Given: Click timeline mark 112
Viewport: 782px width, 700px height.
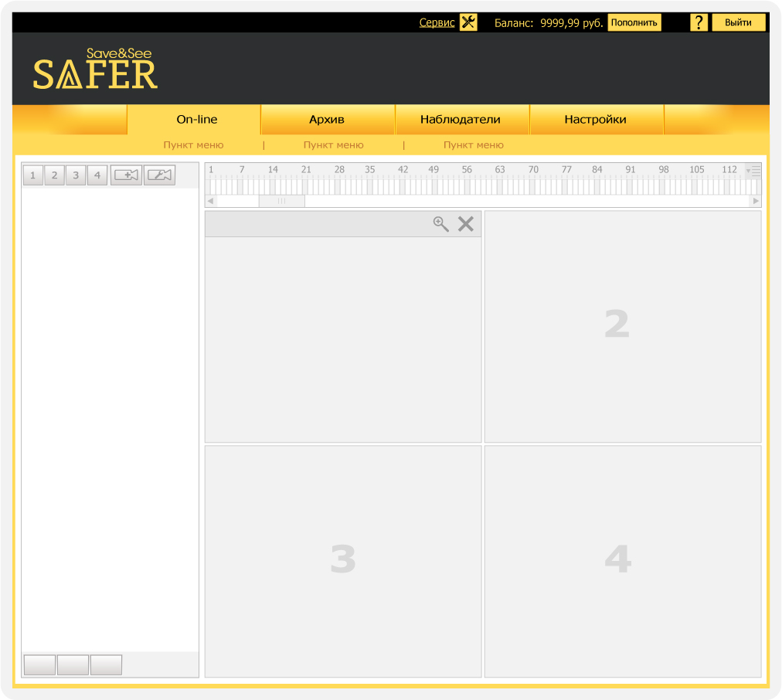Looking at the screenshot, I should [729, 169].
